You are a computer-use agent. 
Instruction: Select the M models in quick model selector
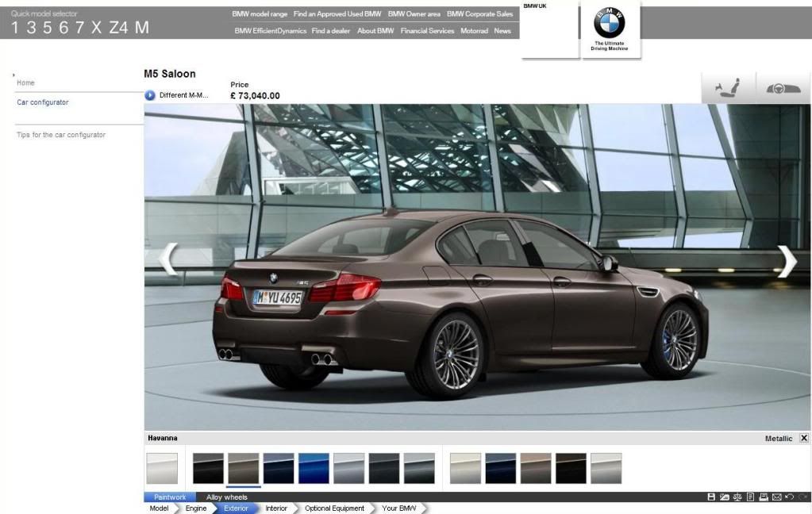pyautogui.click(x=142, y=28)
